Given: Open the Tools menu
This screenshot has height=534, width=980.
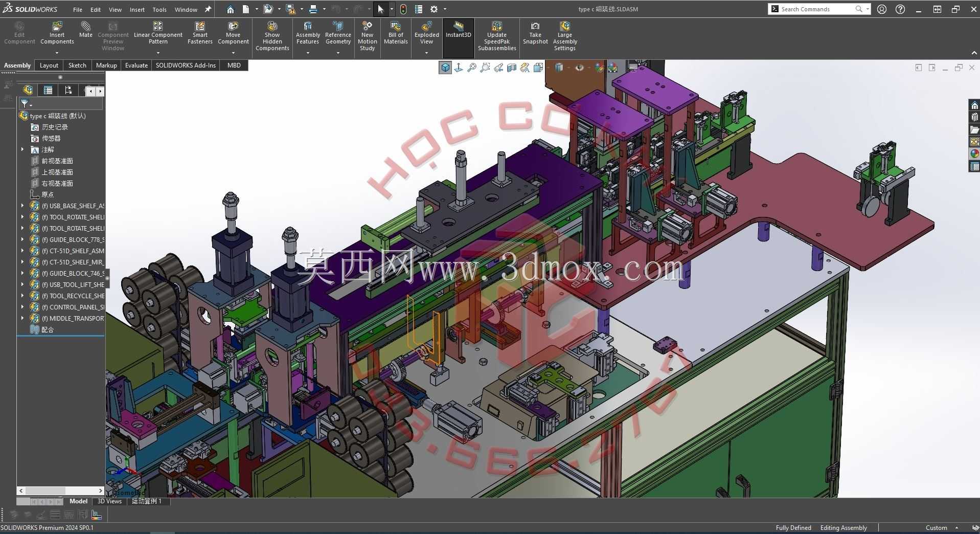Looking at the screenshot, I should (x=159, y=9).
